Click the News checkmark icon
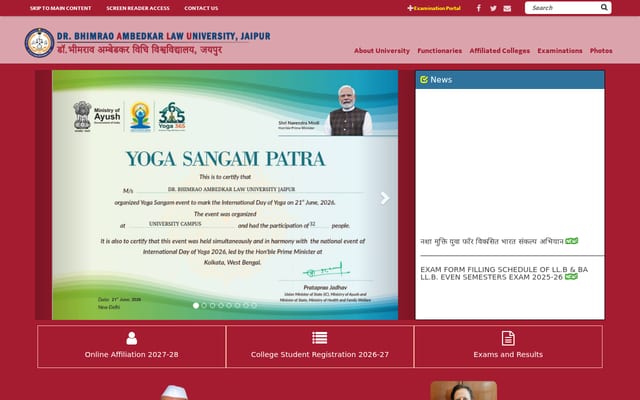Screen dimensions: 640x400 (x=424, y=80)
